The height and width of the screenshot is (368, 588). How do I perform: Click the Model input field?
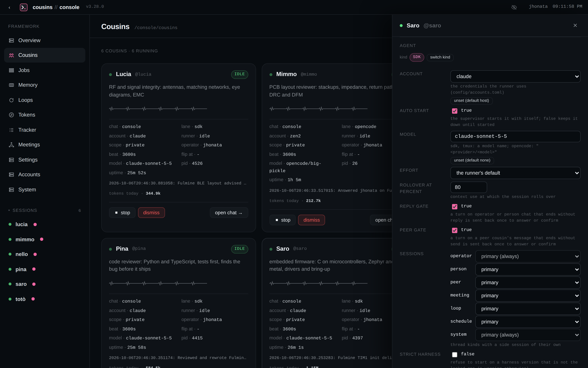pyautogui.click(x=515, y=137)
